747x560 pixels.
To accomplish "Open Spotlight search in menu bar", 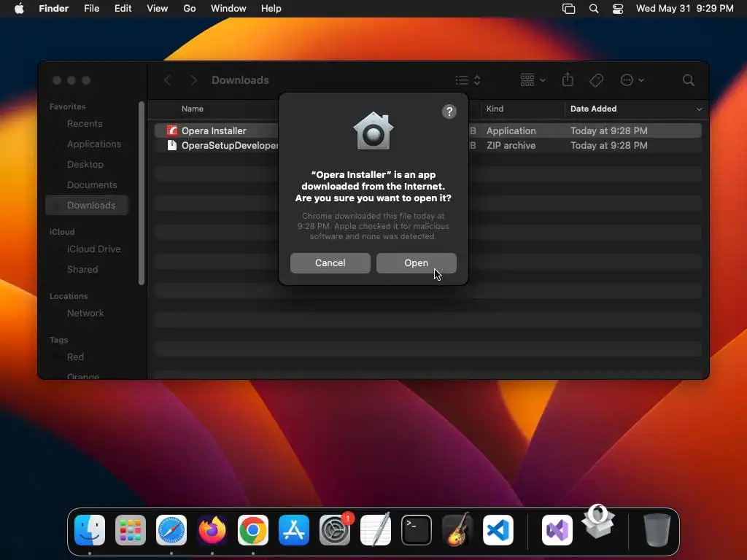I will [594, 9].
